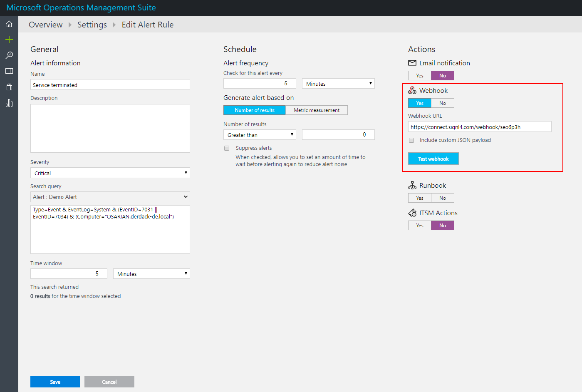Click the Save button
The image size is (582, 392).
55,382
